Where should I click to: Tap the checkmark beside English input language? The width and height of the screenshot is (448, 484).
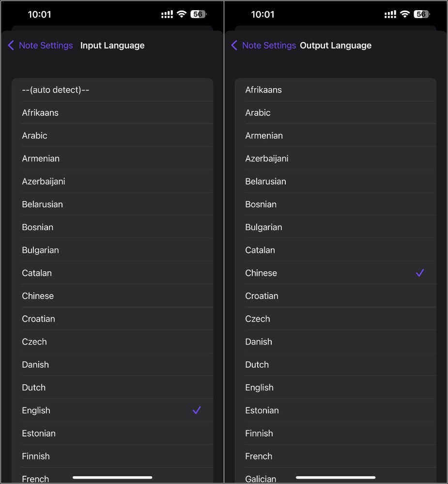(197, 410)
